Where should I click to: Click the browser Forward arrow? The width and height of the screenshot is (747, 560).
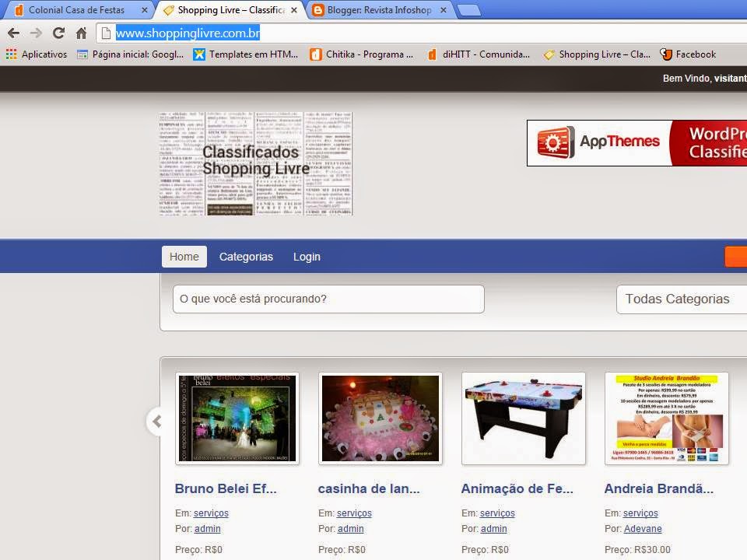pos(36,33)
